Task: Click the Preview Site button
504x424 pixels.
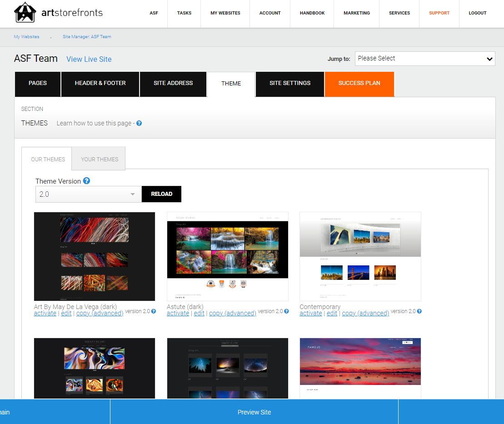Action: (x=254, y=412)
